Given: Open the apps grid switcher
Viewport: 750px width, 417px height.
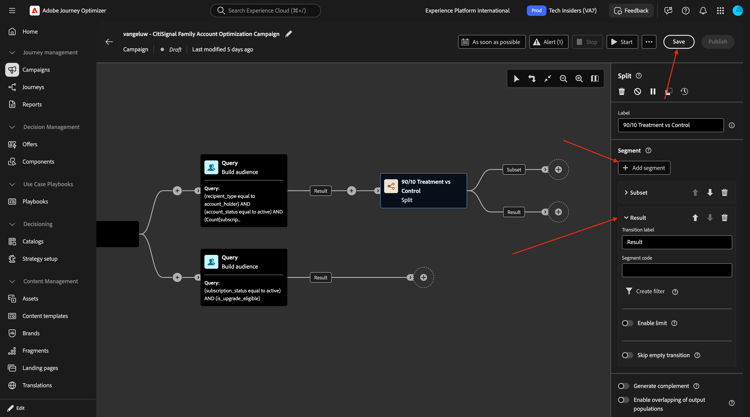Looking at the screenshot, I should tap(720, 11).
